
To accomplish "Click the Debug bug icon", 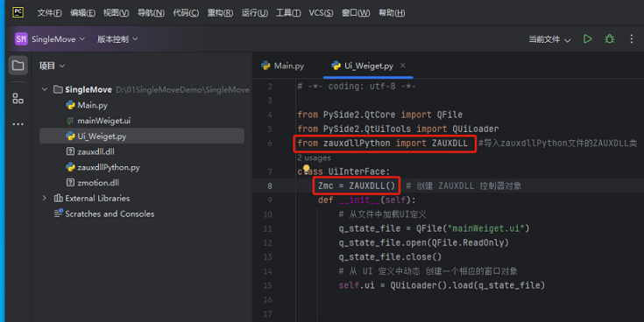I will click(x=610, y=39).
